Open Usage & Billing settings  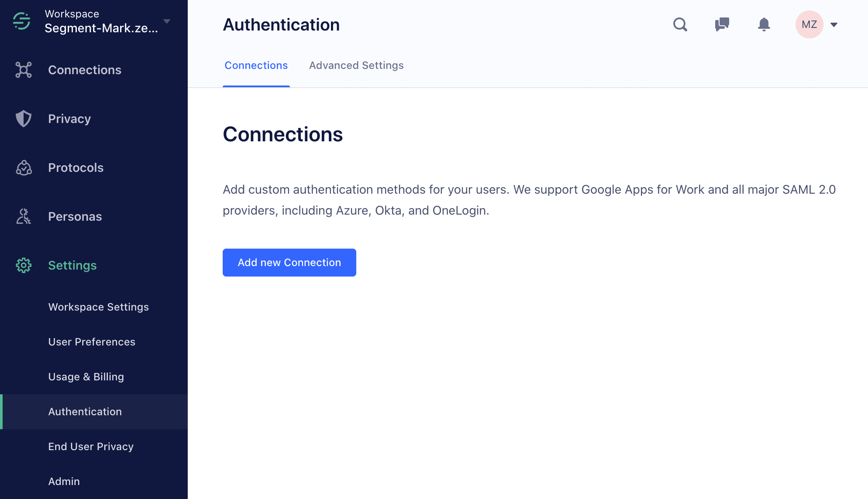point(86,376)
